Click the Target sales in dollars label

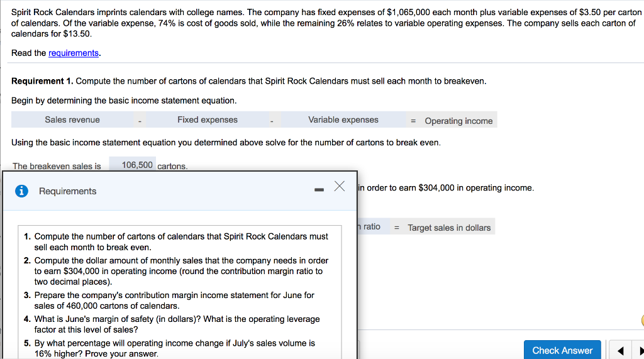click(x=449, y=228)
